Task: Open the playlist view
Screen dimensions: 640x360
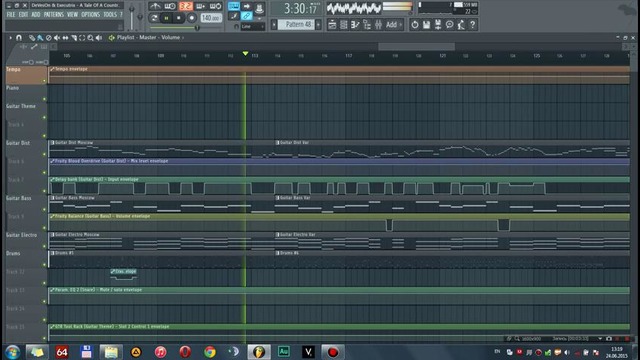Action: 332,25
